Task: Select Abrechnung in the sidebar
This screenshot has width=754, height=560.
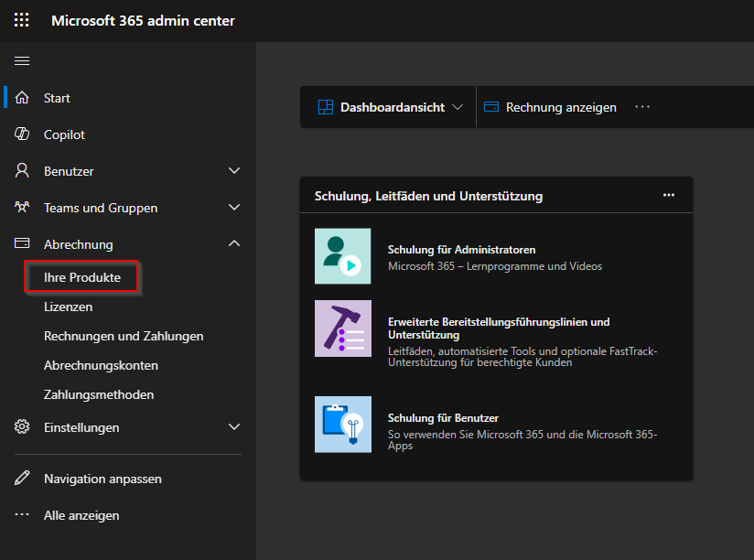Action: pyautogui.click(x=79, y=244)
